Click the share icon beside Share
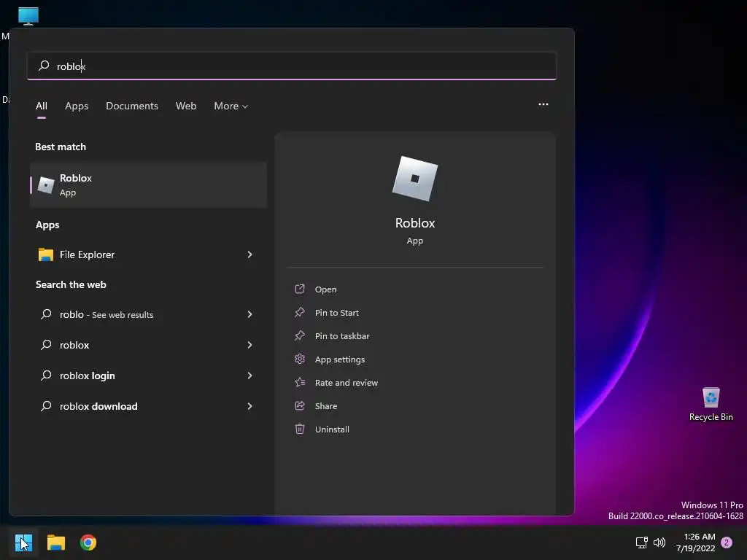The image size is (747, 560). click(300, 405)
